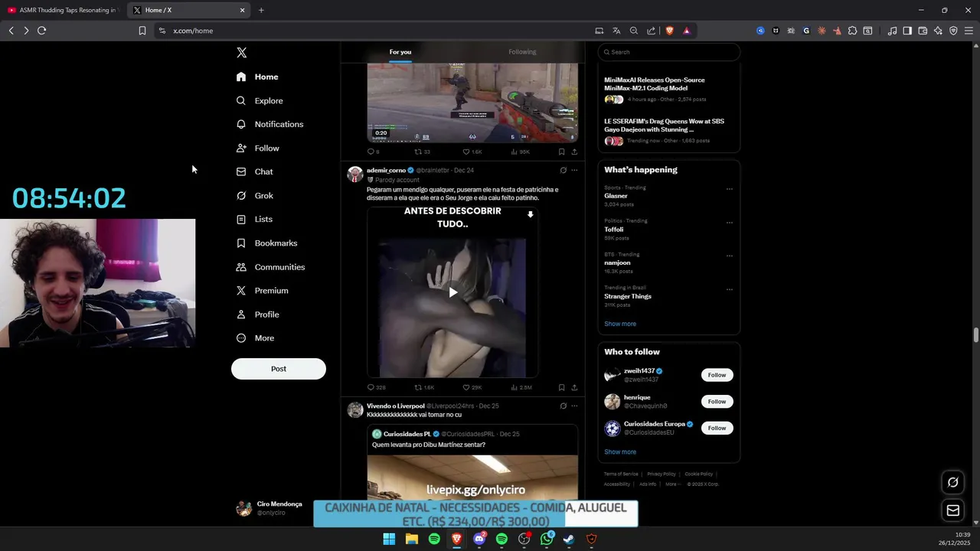This screenshot has height=551, width=980.
Task: Go to Home in the sidebar
Action: click(257, 77)
